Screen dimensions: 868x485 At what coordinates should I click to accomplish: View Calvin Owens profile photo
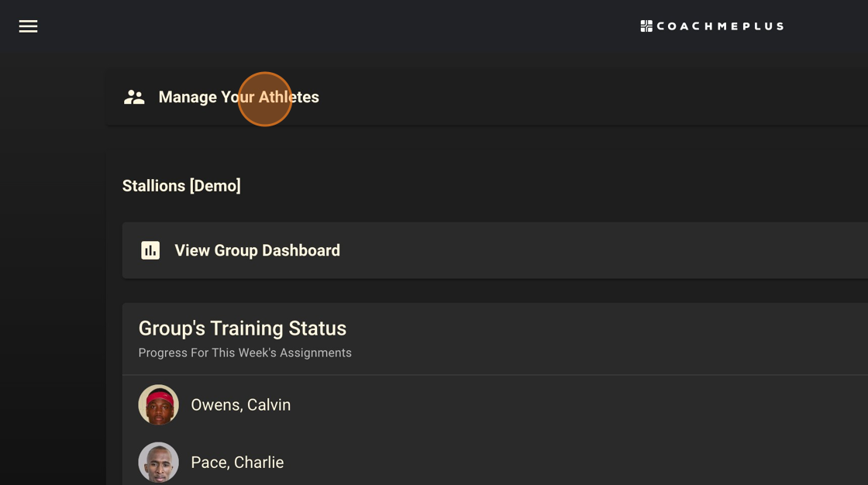tap(158, 404)
